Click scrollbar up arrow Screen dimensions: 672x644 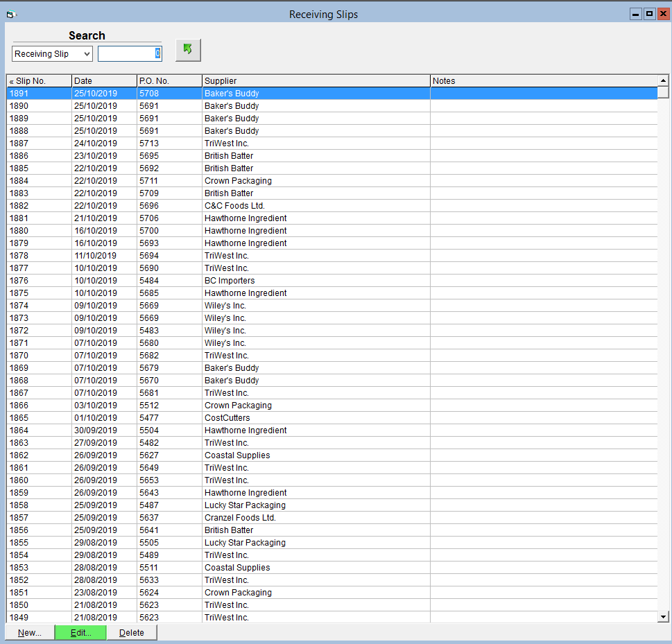[663, 80]
